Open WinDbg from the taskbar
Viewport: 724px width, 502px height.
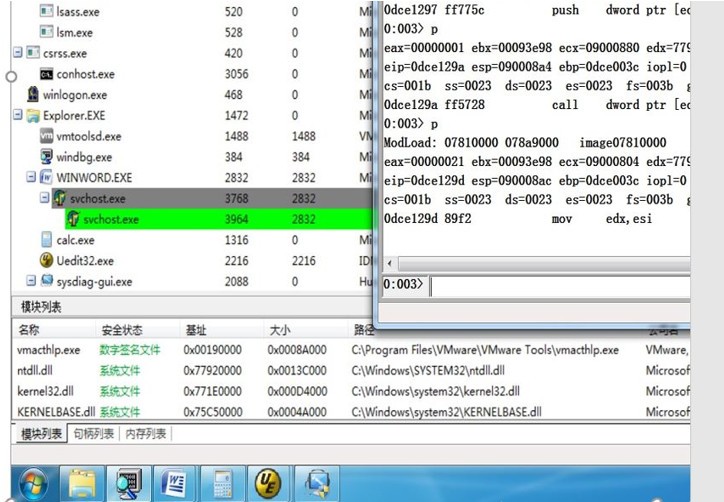click(127, 483)
